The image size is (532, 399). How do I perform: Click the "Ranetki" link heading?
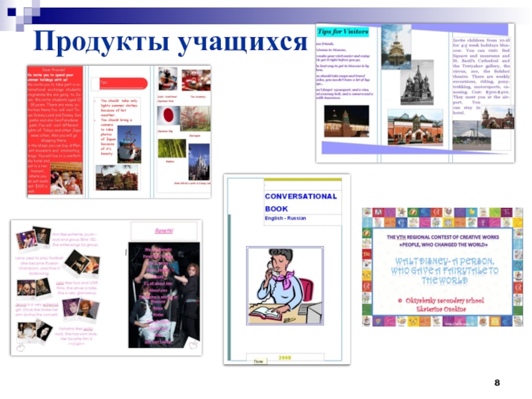(164, 231)
